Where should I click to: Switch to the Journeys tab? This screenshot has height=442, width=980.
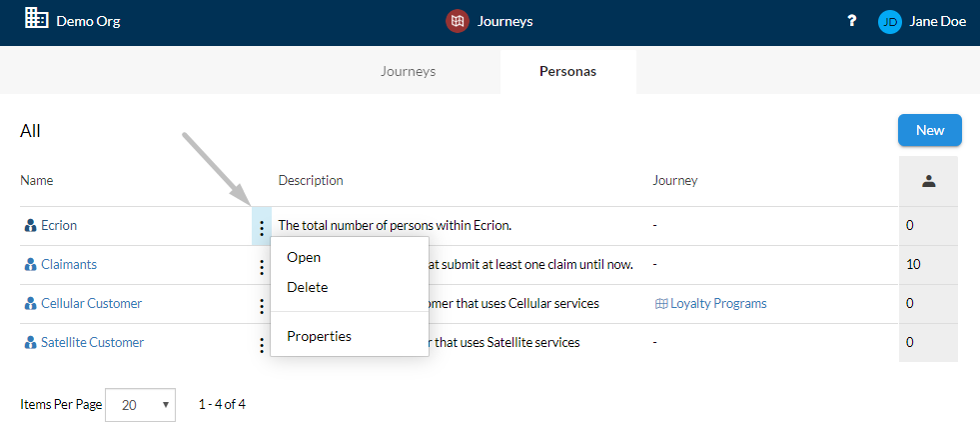(409, 71)
